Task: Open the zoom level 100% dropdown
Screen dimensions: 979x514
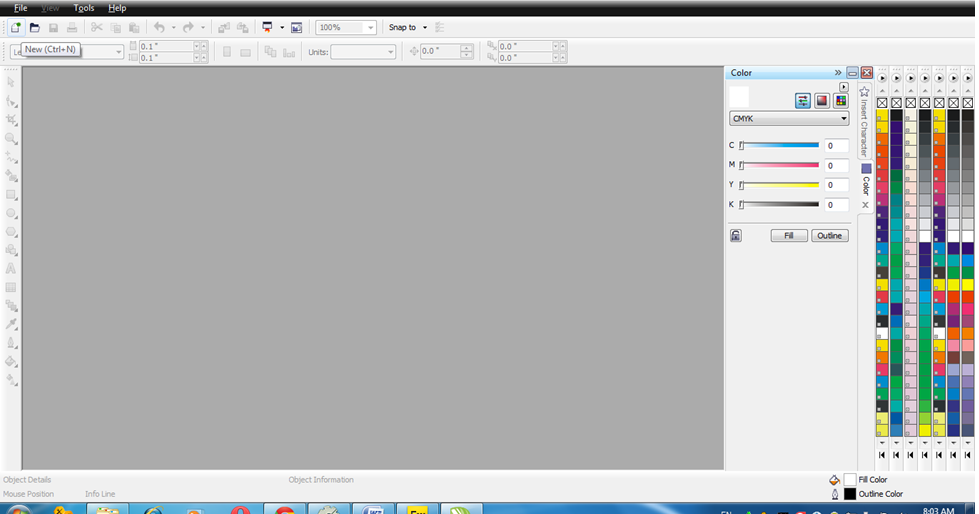Action: 371,27
